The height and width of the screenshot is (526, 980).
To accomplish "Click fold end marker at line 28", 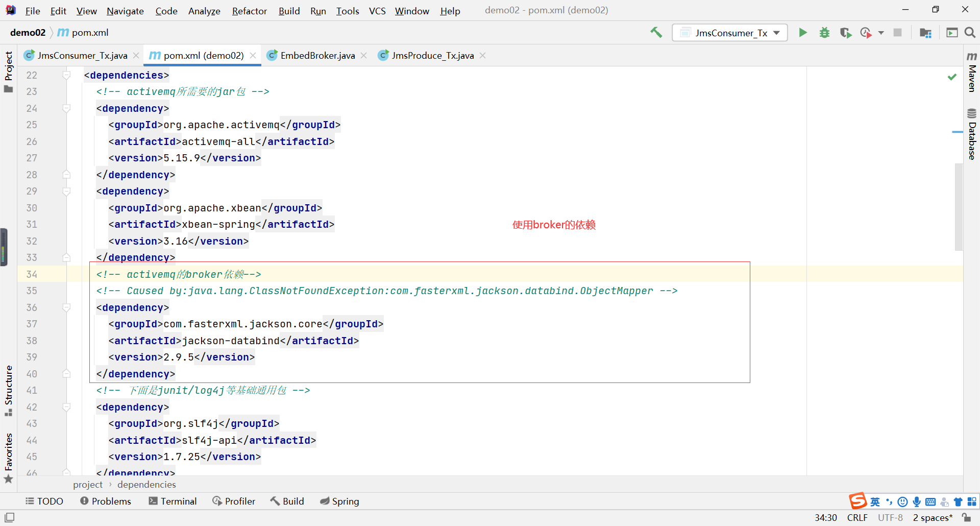I will [66, 175].
